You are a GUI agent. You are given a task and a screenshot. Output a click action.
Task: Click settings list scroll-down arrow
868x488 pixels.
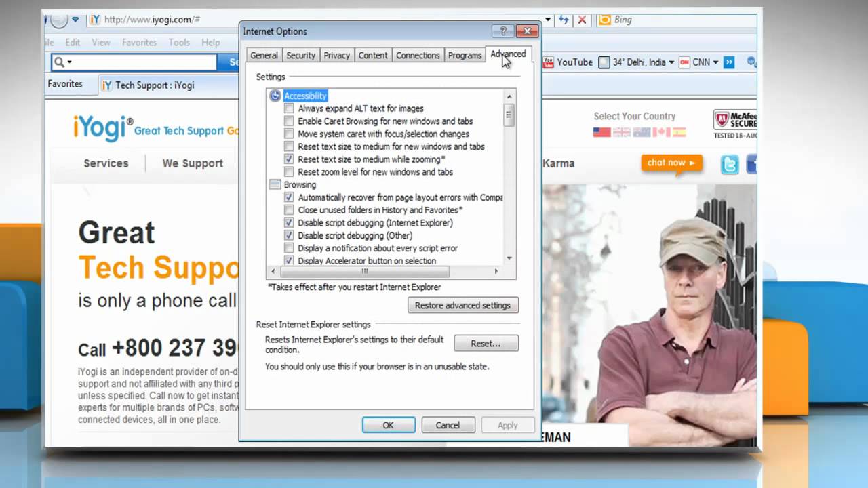click(509, 258)
